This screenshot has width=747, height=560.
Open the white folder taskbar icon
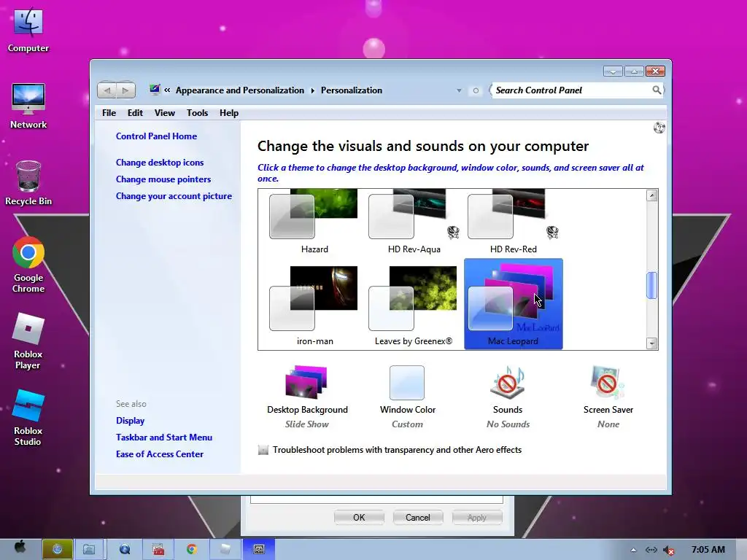tap(225, 549)
